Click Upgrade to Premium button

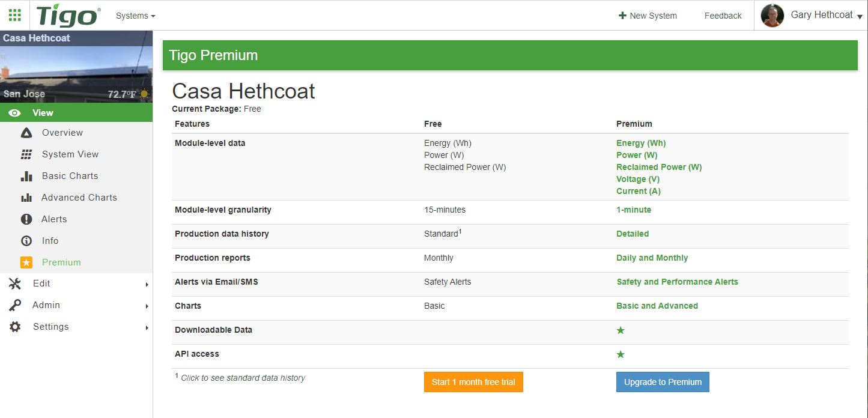point(663,382)
